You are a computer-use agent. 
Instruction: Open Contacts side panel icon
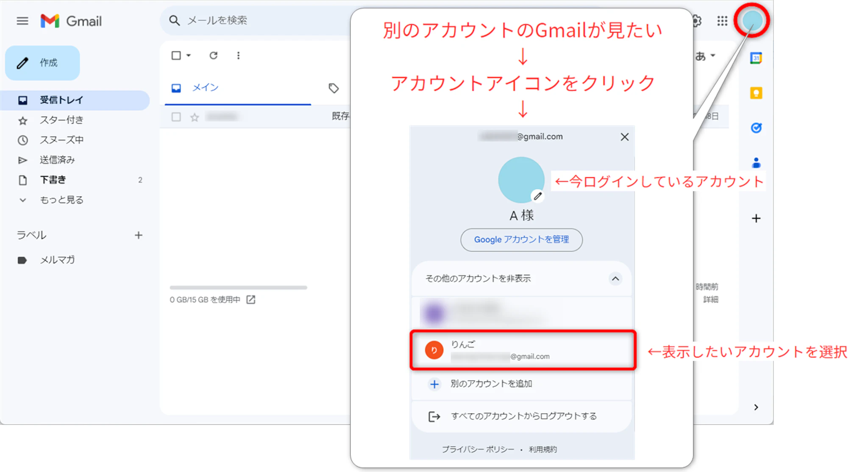(756, 163)
